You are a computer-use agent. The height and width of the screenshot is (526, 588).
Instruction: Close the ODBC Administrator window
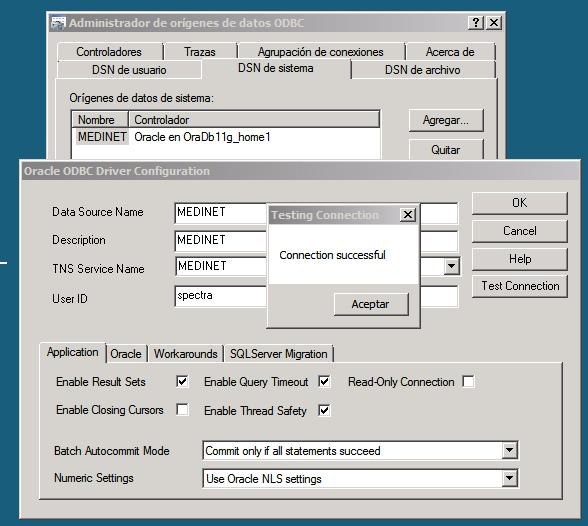point(494,22)
